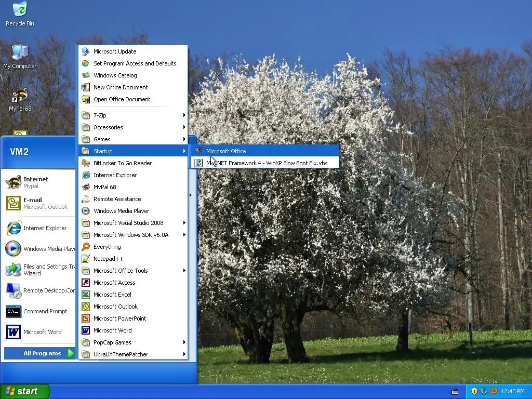Image resolution: width=532 pixels, height=399 pixels.
Task: Click the VM2 user name header
Action: pos(19,152)
